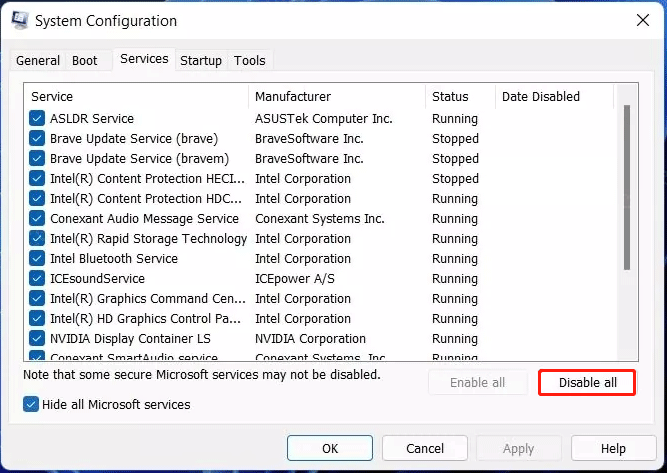The height and width of the screenshot is (473, 667).
Task: Select Intel(R) HD Graphics Control Pa... name
Action: click(x=145, y=318)
